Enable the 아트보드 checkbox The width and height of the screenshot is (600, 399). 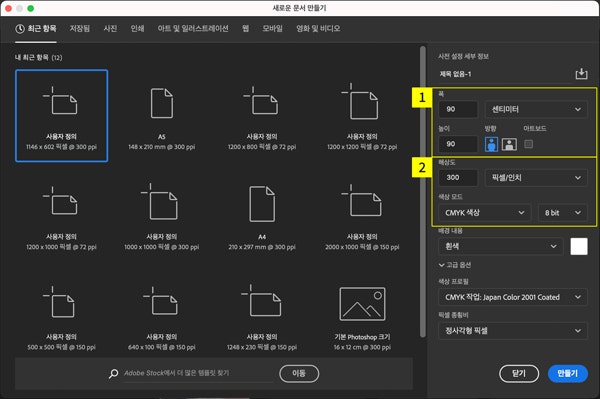528,144
